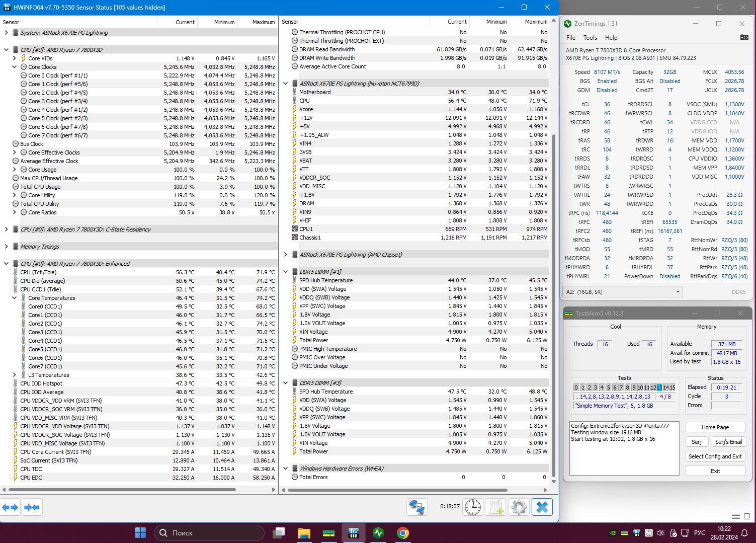The width and height of the screenshot is (756, 543).
Task: Expand the System: ASRock X670E PG Lightning group
Action: pos(6,33)
